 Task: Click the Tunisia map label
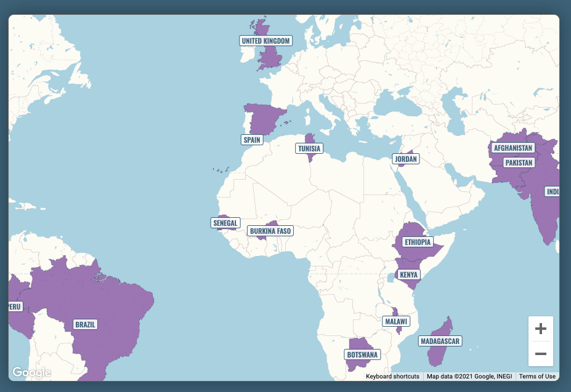click(309, 148)
